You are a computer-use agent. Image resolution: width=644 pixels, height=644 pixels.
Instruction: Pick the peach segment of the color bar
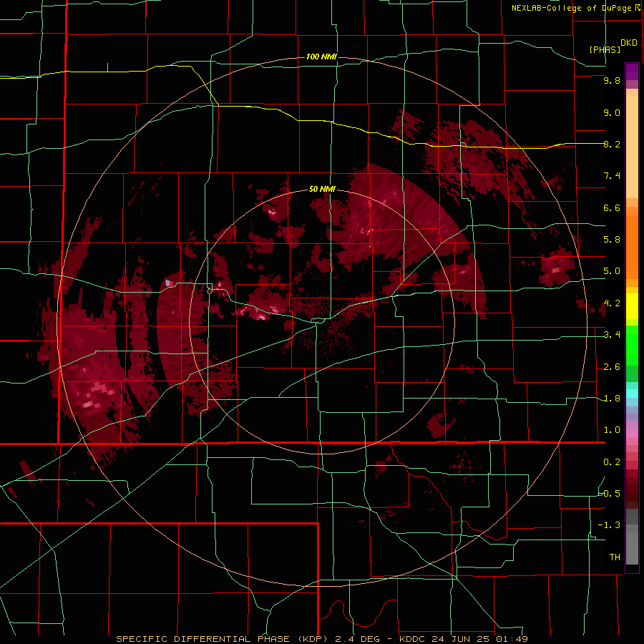[632, 147]
